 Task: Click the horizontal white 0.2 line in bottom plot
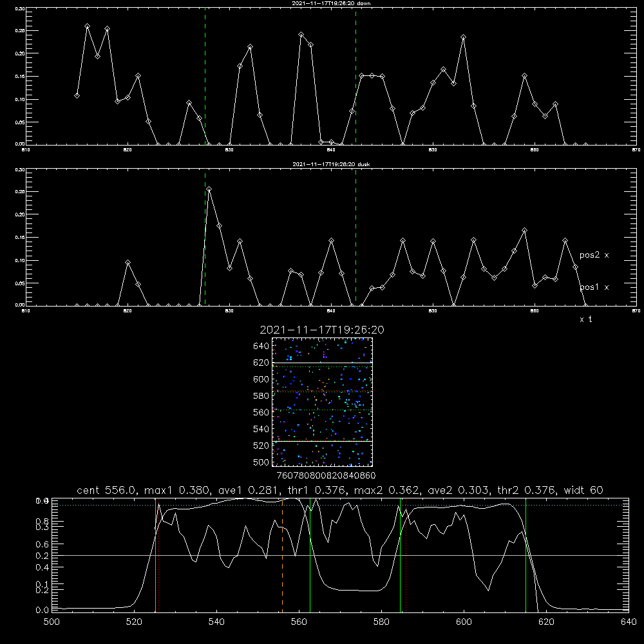coord(340,555)
